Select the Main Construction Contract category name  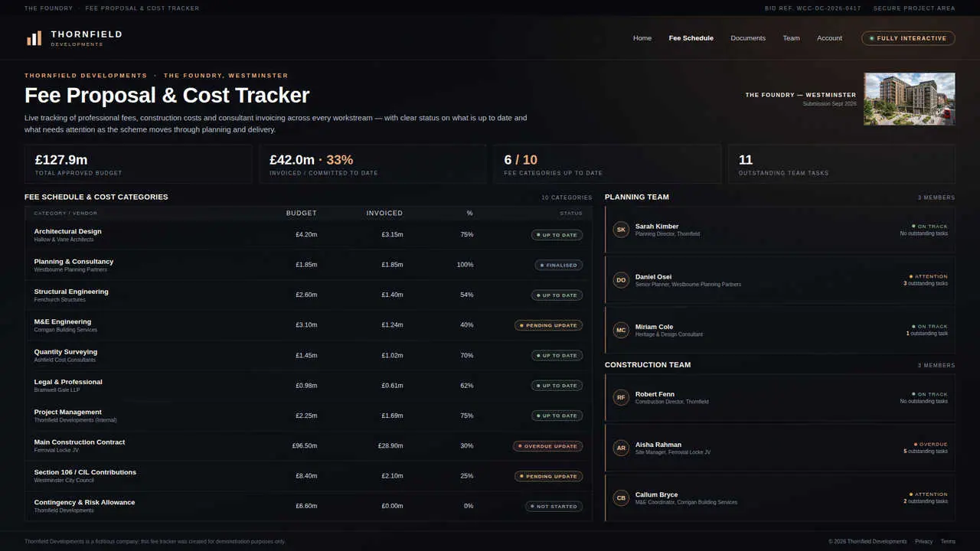[x=80, y=442]
